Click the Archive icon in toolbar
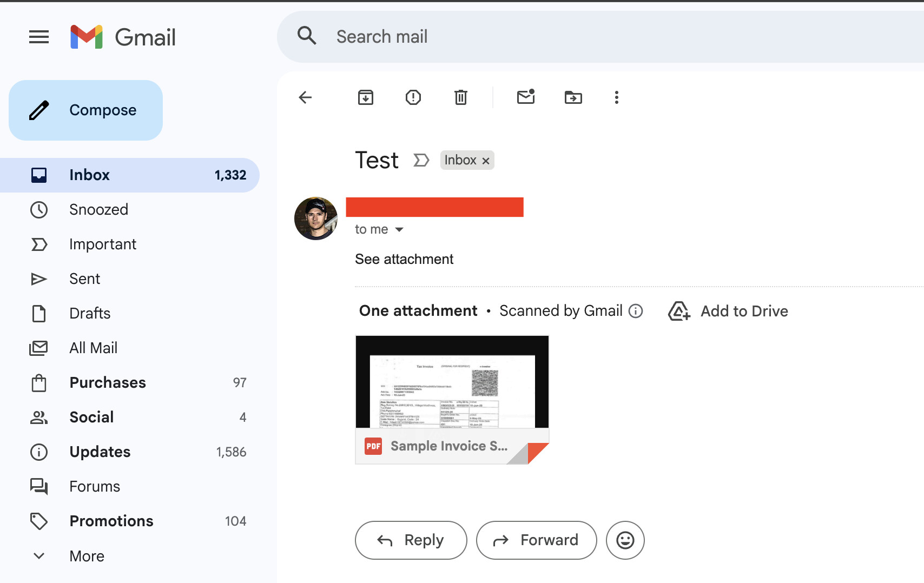Screen dimensions: 924x583 (x=366, y=97)
